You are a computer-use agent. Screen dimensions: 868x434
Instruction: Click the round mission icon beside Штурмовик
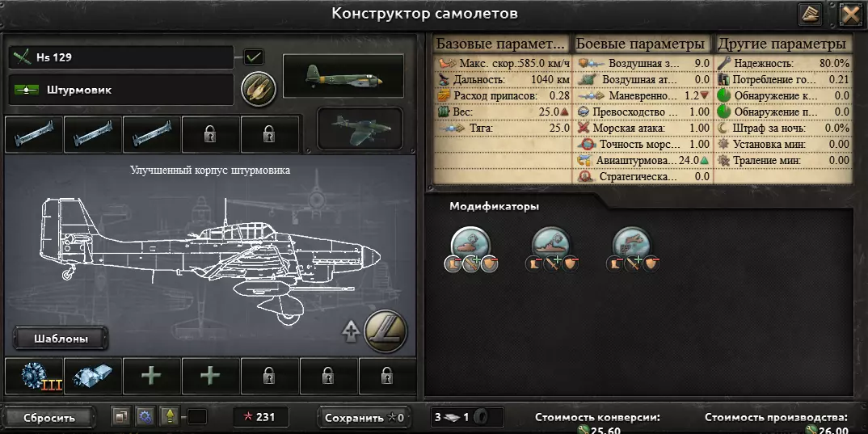259,89
